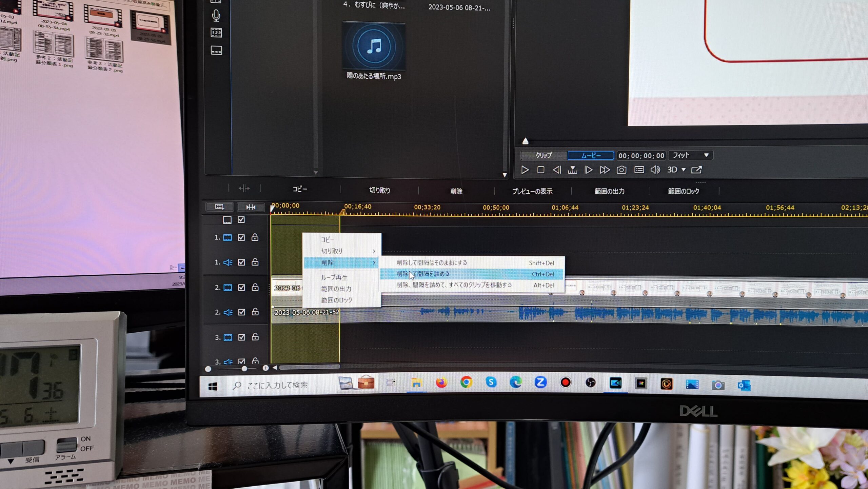This screenshot has width=868, height=489.
Task: Open the 3D dropdown arrow
Action: [x=684, y=170]
